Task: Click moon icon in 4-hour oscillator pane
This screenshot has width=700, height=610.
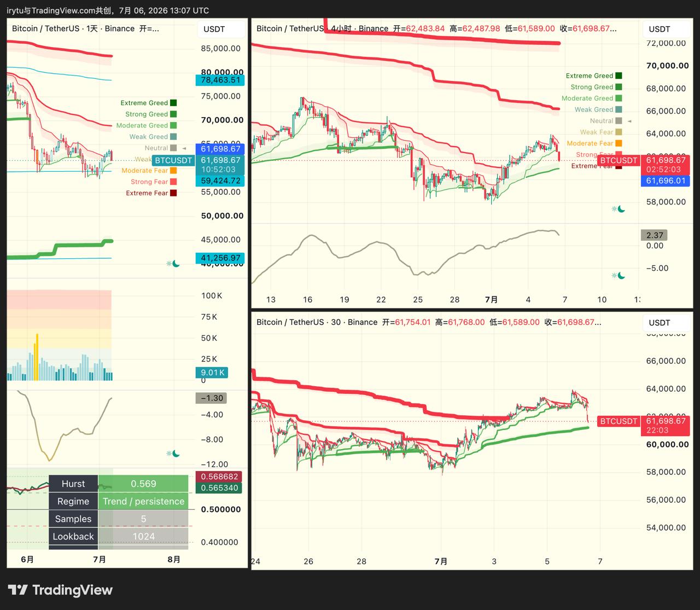Action: click(621, 276)
